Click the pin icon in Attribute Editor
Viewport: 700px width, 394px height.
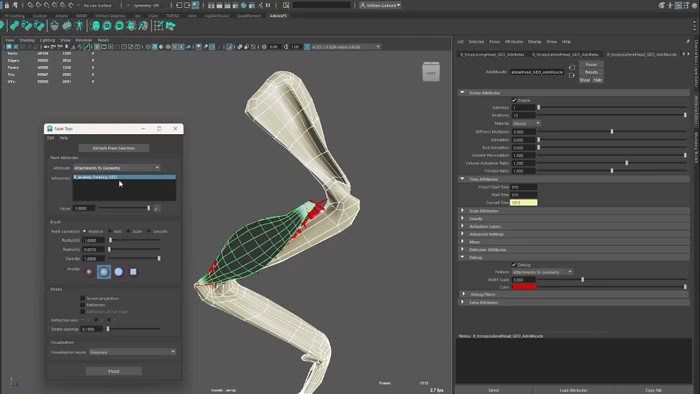(688, 41)
